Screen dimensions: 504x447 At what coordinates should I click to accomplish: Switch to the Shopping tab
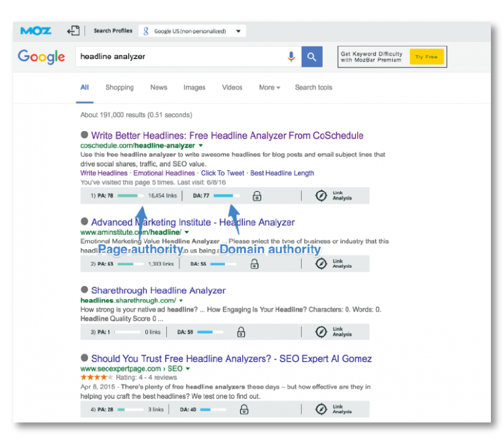tap(120, 88)
